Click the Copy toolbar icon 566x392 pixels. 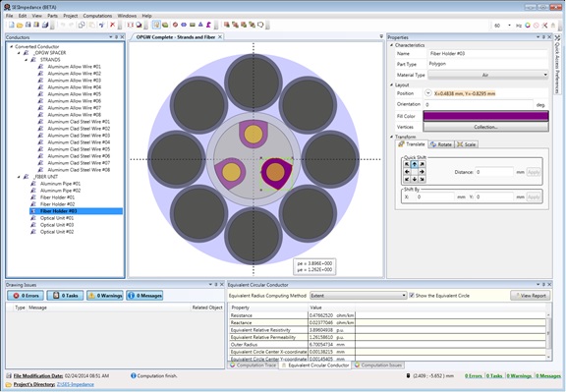coord(82,25)
